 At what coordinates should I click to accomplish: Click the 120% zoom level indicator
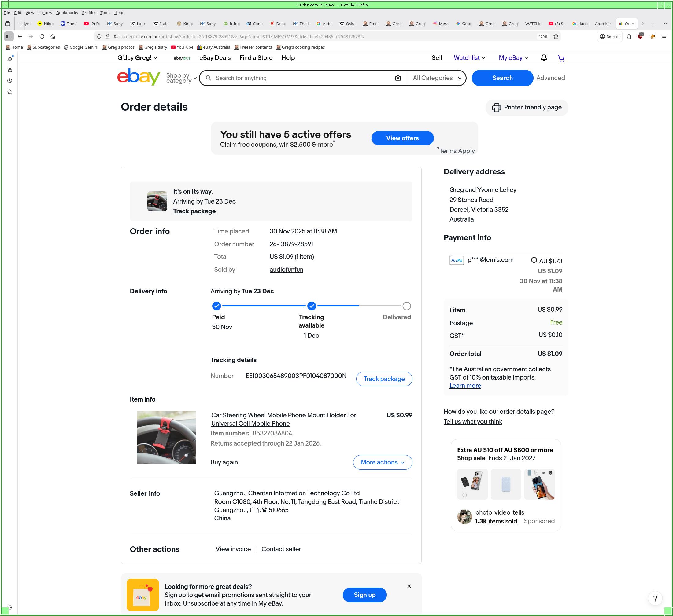click(x=543, y=36)
